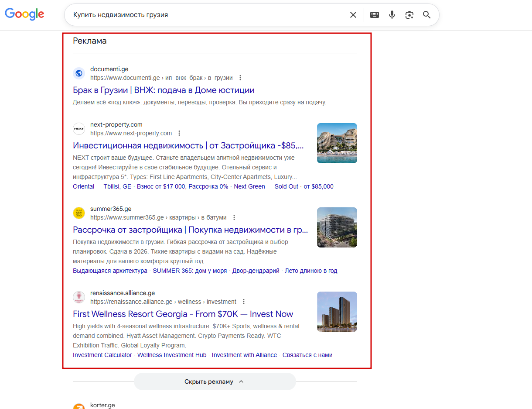Open three-dot menu for documenti.ge ad
The width and height of the screenshot is (532, 409).
click(x=240, y=78)
